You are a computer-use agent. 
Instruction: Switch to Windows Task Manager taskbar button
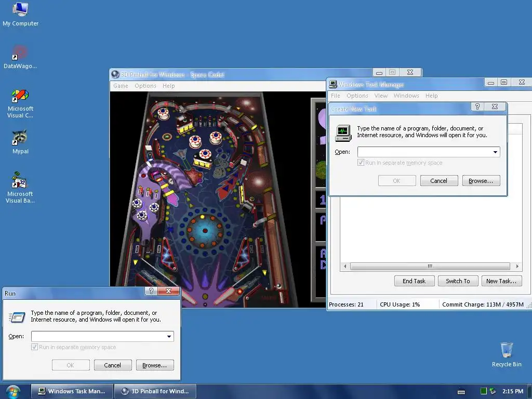coord(72,391)
